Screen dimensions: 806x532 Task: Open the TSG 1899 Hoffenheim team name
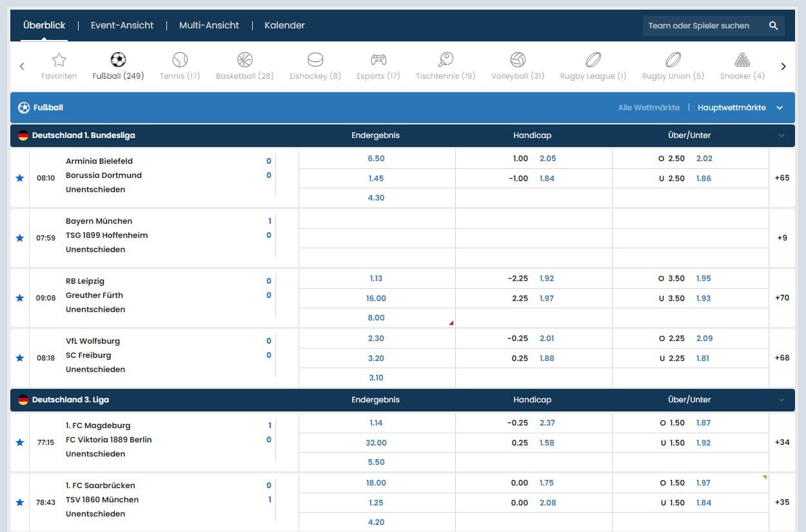[x=106, y=235]
